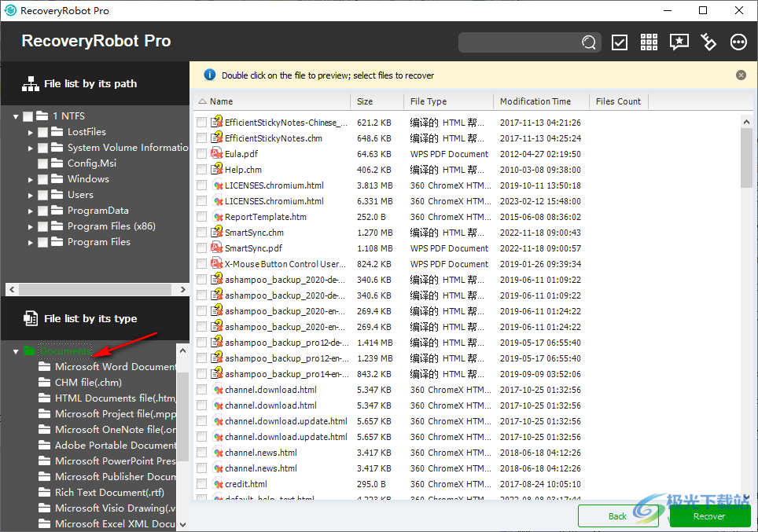
Task: Click the select-all checkmark toolbar icon
Action: click(x=620, y=42)
